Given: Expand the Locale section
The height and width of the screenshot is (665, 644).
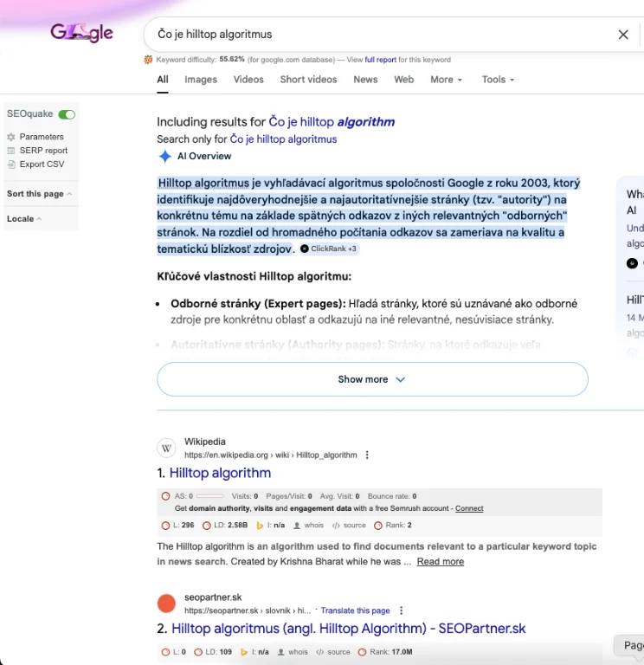Looking at the screenshot, I should 24,219.
